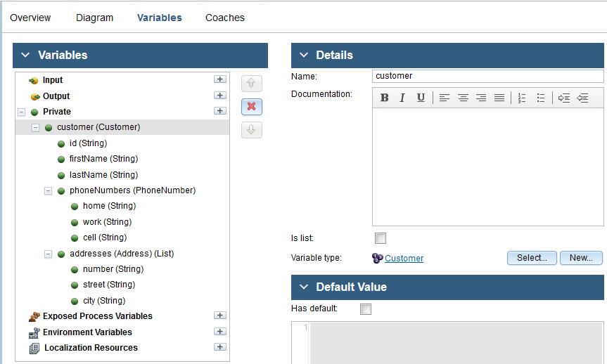Increase indent in documentation

[x=563, y=98]
